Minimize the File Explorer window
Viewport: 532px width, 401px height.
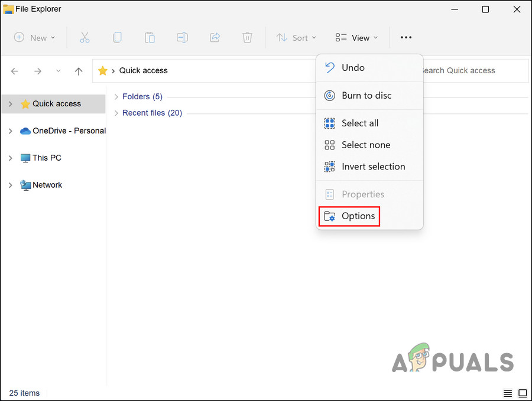click(455, 9)
